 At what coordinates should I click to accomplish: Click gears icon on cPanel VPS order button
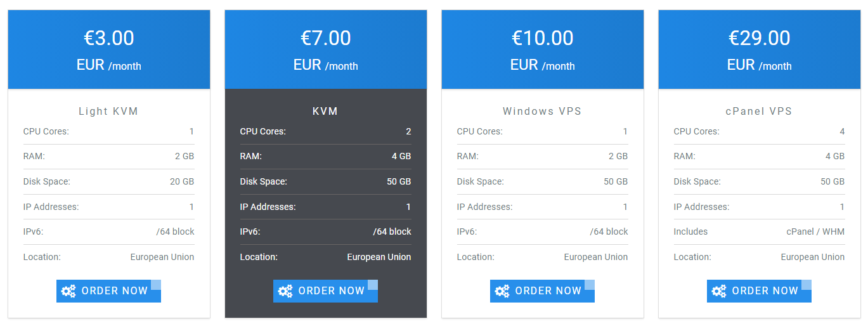click(719, 291)
